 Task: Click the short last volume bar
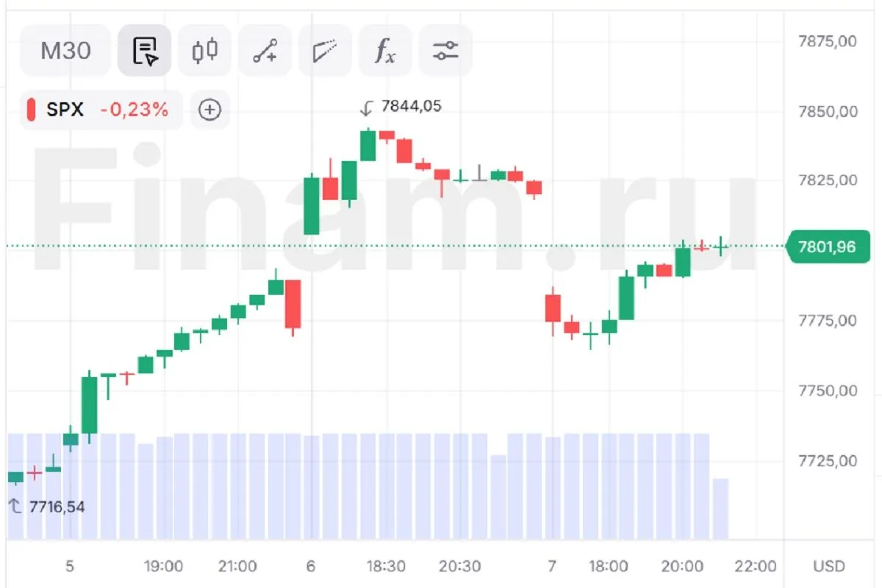click(720, 509)
